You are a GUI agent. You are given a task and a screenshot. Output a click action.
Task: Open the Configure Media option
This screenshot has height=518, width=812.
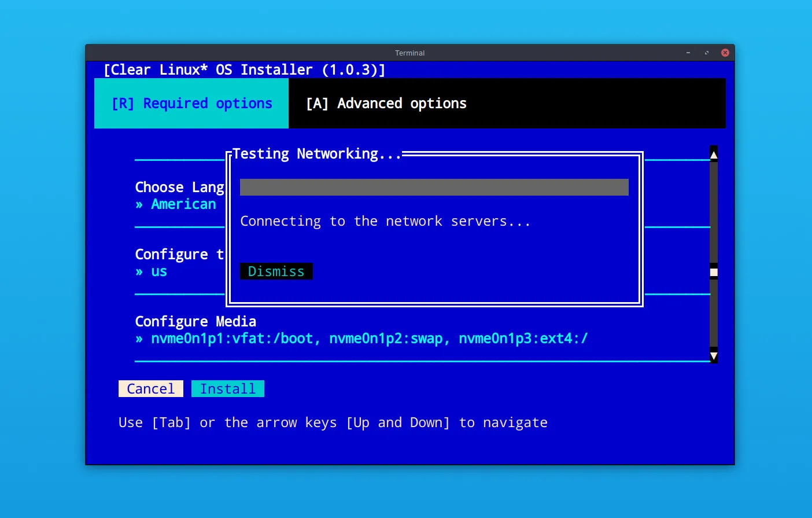[x=195, y=322]
